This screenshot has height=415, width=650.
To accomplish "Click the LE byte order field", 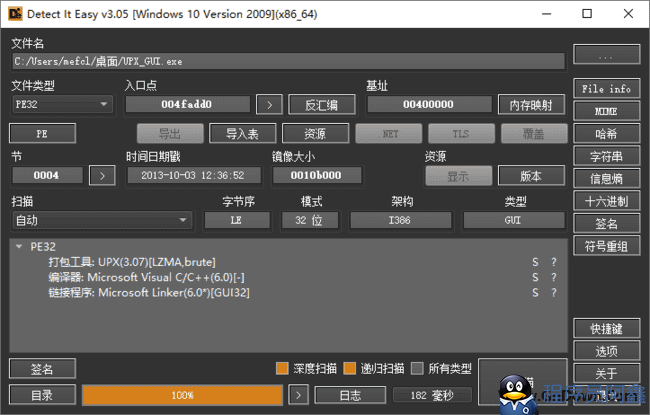I will (237, 220).
